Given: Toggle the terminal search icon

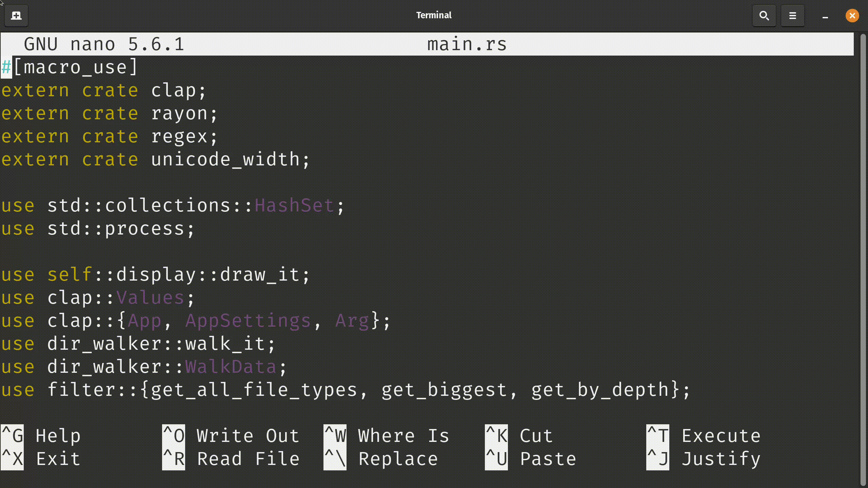Looking at the screenshot, I should point(763,15).
